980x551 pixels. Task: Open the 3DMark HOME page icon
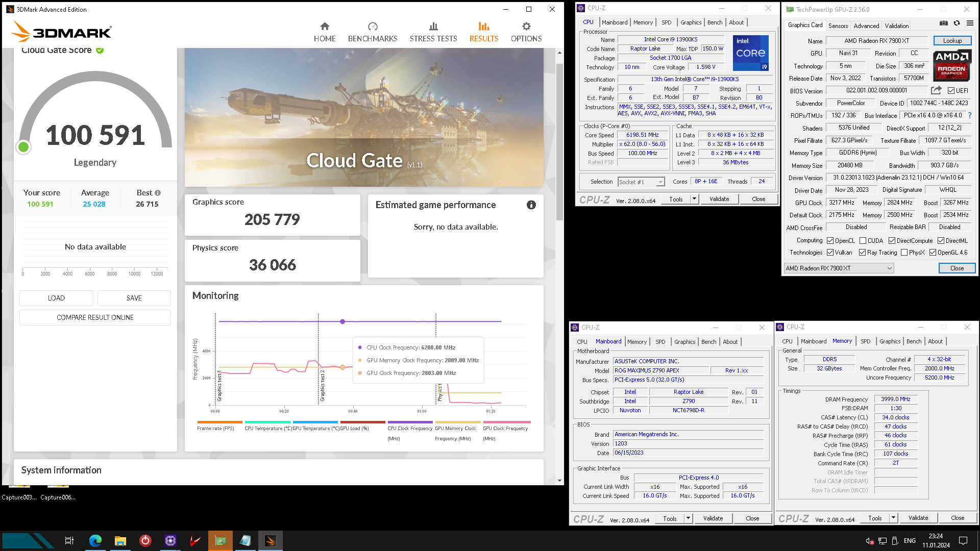325,27
